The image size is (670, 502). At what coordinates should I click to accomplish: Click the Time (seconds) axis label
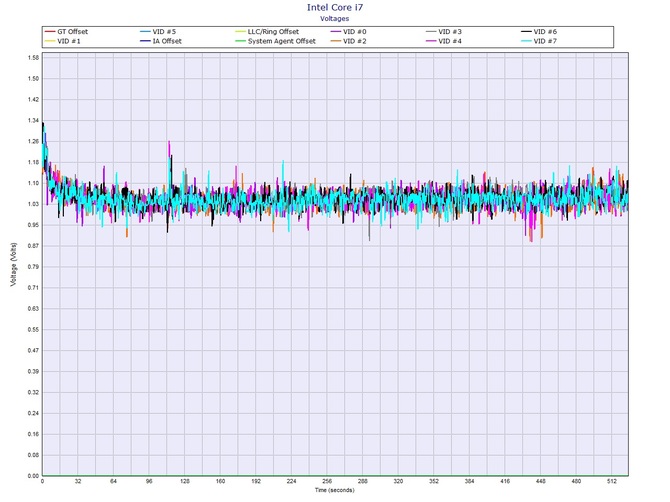(x=335, y=490)
